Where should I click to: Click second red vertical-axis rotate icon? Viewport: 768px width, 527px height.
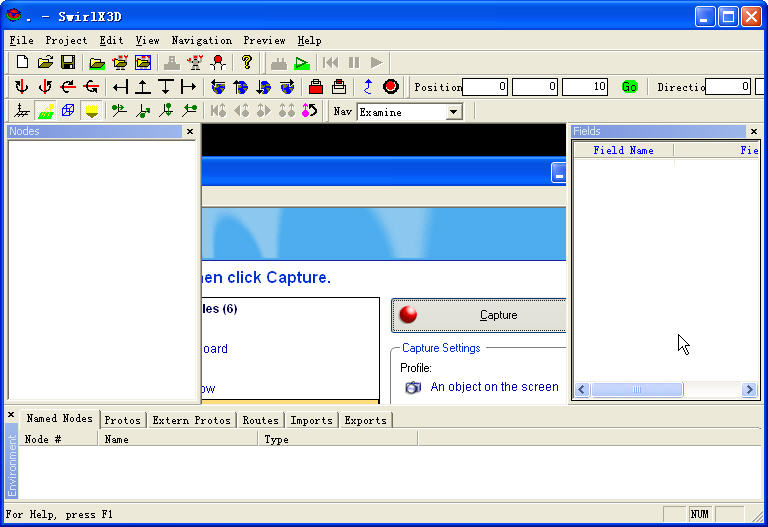click(45, 87)
